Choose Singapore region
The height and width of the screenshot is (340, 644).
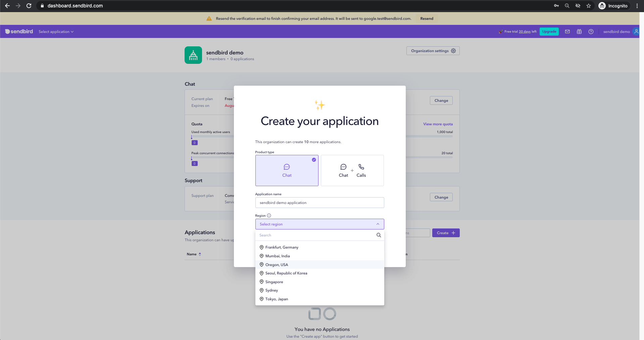[x=319, y=282]
